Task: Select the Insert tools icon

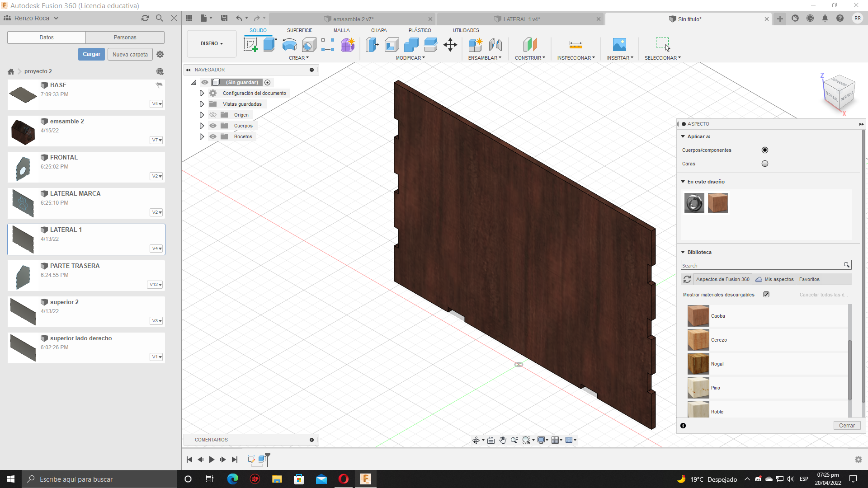Action: point(619,45)
